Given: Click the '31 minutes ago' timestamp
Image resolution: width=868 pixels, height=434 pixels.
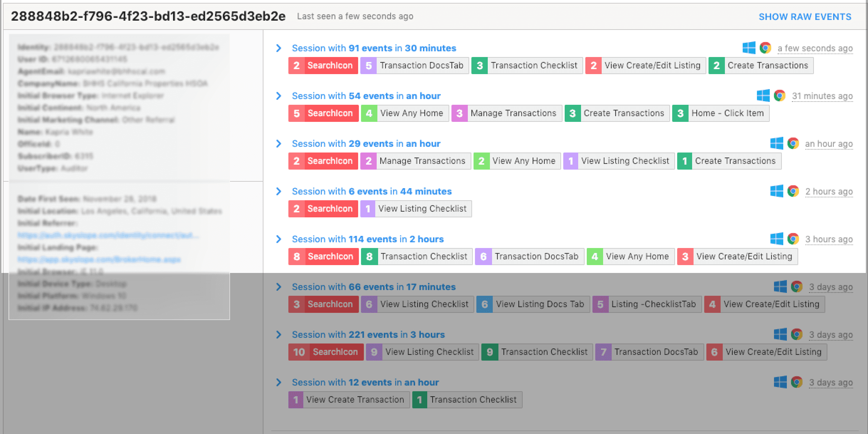Looking at the screenshot, I should point(822,96).
